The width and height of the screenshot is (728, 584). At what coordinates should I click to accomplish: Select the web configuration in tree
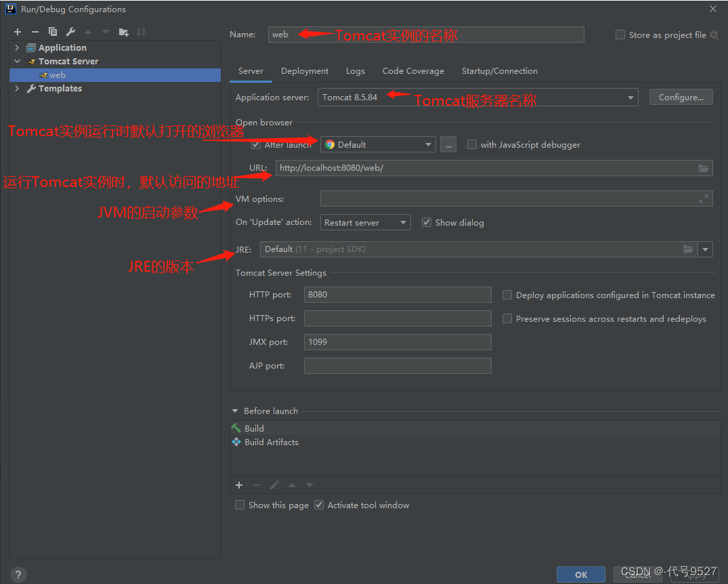point(115,75)
